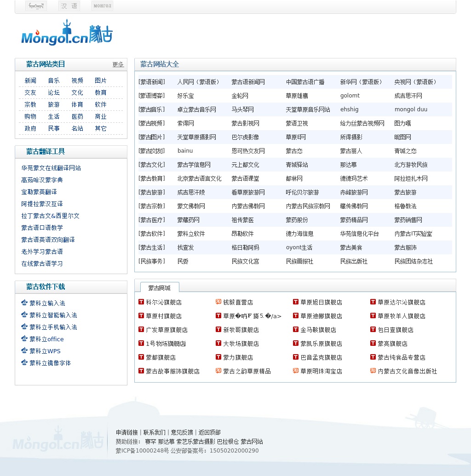Click 返回顶部 in footer
The width and height of the screenshot is (471, 476).
[x=210, y=432]
